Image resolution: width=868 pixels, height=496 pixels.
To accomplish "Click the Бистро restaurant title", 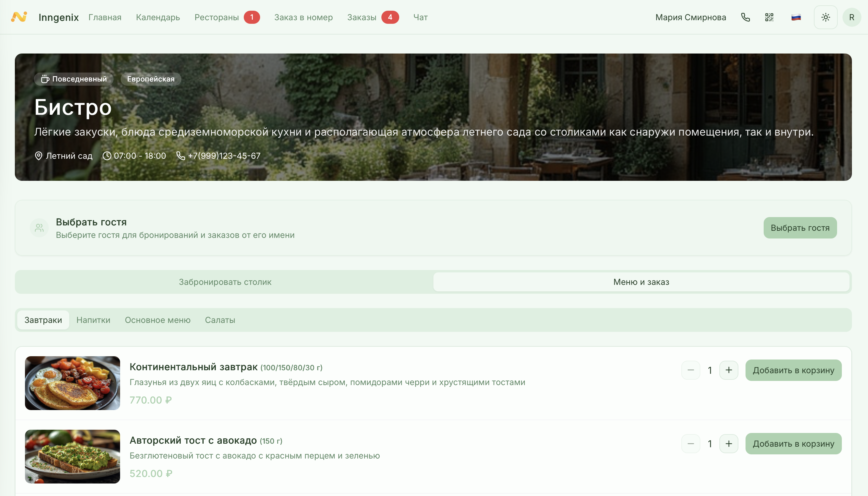I will [73, 107].
